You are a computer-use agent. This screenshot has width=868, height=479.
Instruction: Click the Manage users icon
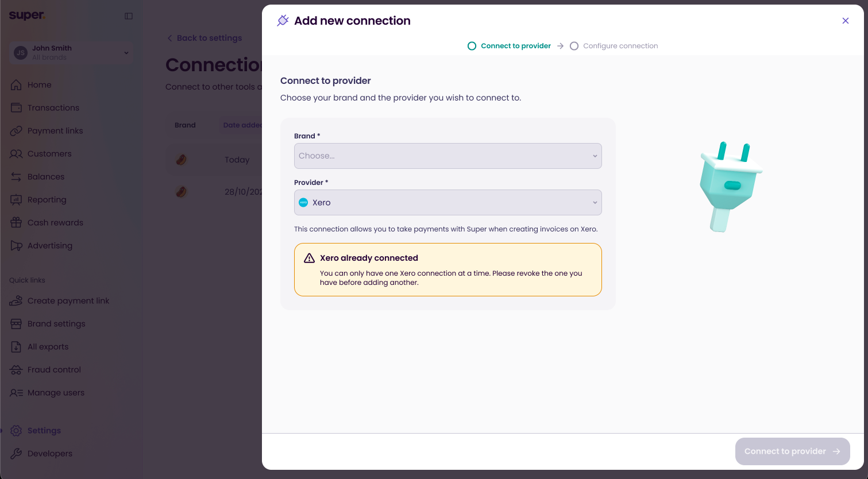(x=16, y=393)
